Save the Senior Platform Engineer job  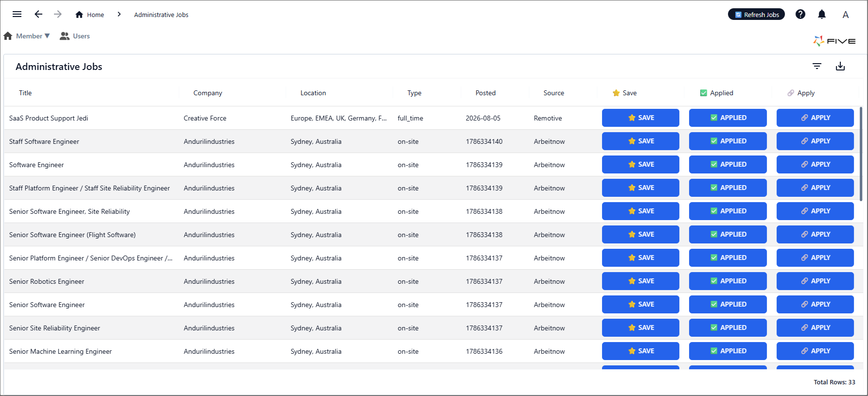(x=640, y=258)
